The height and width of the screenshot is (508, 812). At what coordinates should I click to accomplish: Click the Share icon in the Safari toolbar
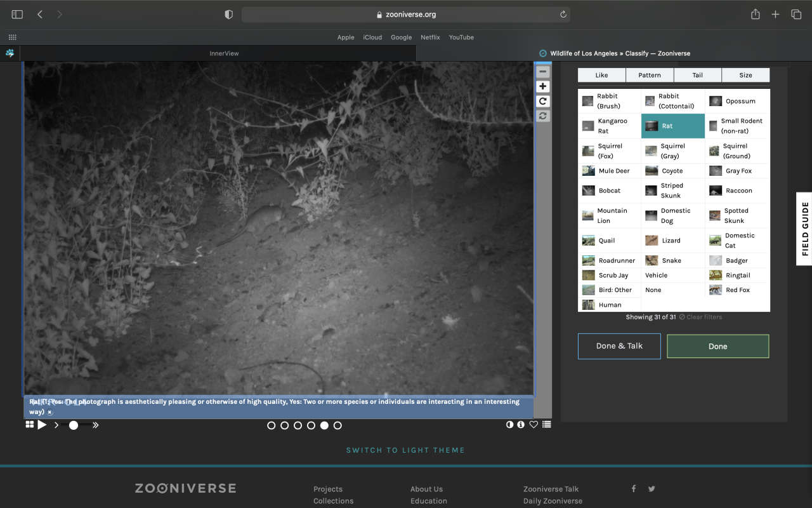pyautogui.click(x=755, y=14)
